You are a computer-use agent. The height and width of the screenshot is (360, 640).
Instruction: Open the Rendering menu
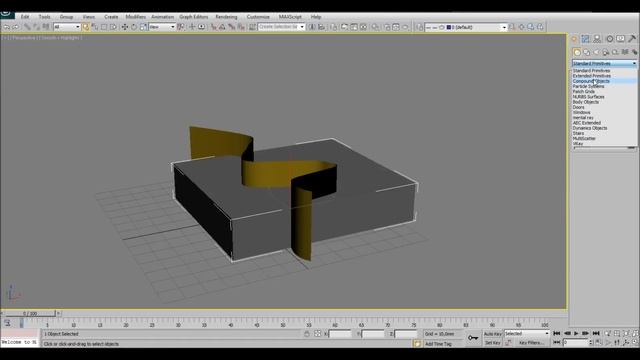226,17
